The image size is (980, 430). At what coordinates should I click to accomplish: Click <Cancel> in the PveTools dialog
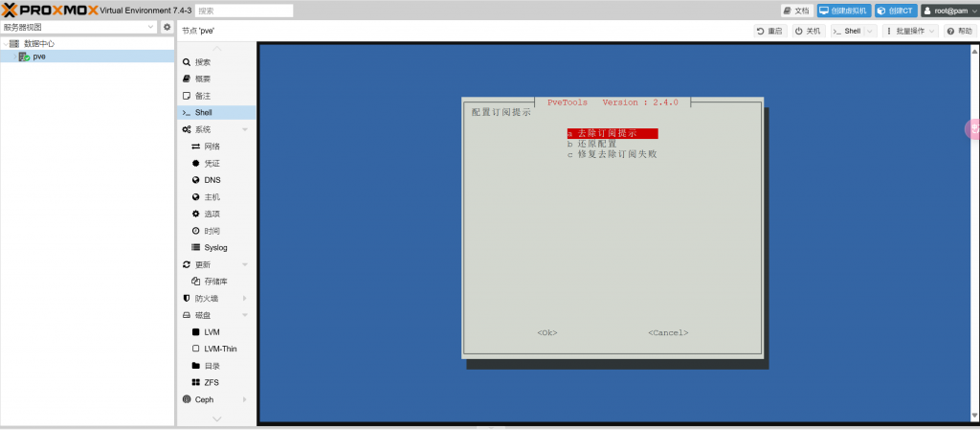[x=668, y=333]
